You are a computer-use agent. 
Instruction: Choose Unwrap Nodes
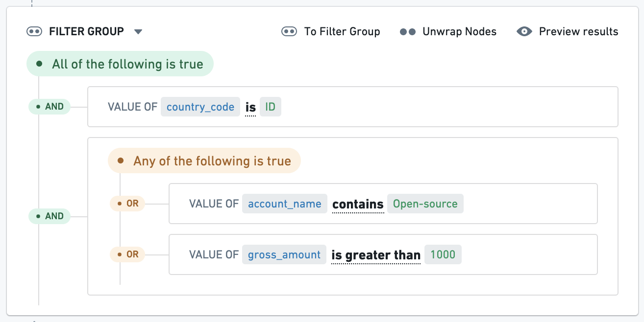(459, 32)
